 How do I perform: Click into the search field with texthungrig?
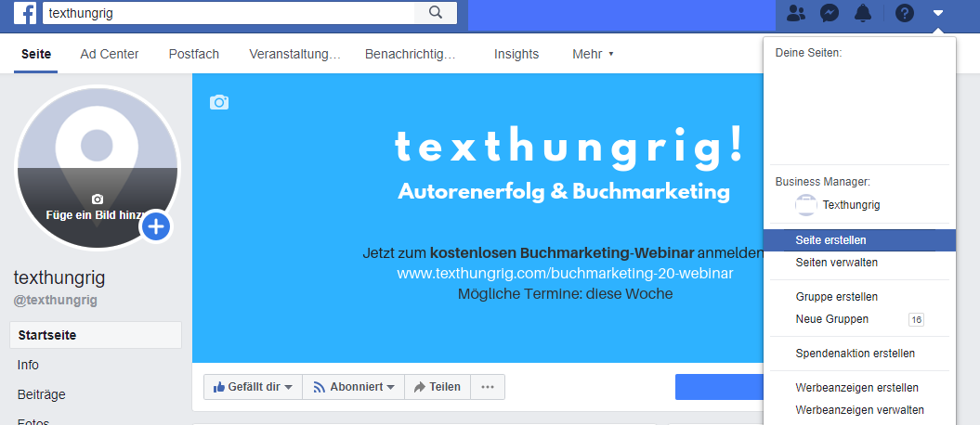point(229,13)
